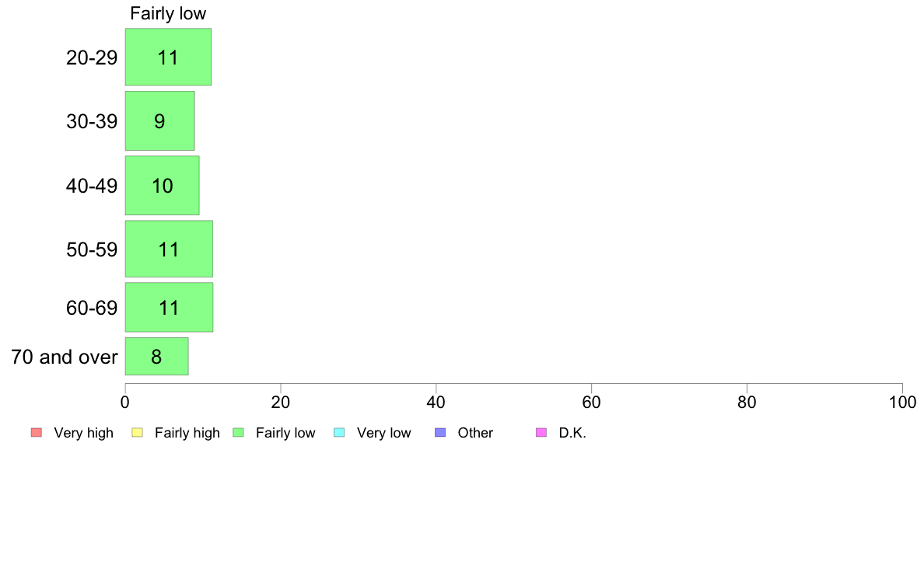Click the 40 tick label on x-axis
Screen dimensions: 924x572
point(436,403)
